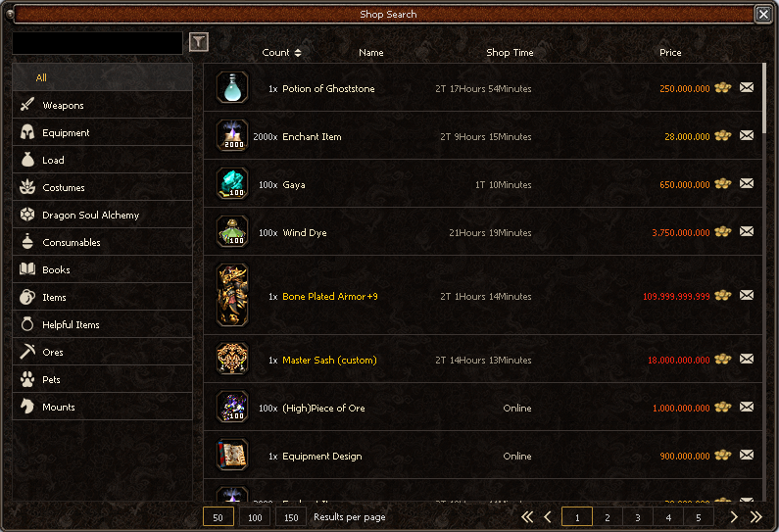Image resolution: width=779 pixels, height=532 pixels.
Task: Jump to the last results page
Action: click(x=756, y=517)
